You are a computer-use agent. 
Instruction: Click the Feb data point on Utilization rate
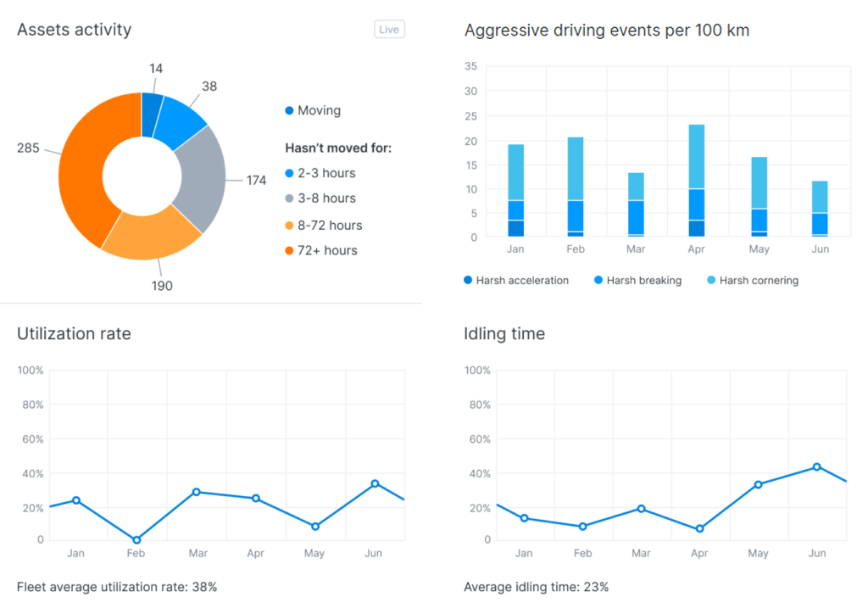(136, 539)
